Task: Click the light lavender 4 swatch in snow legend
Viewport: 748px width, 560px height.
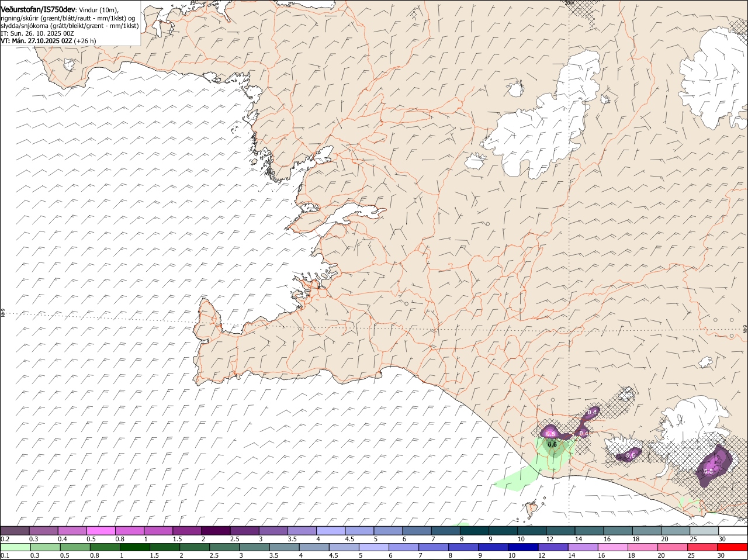Action: [x=331, y=531]
